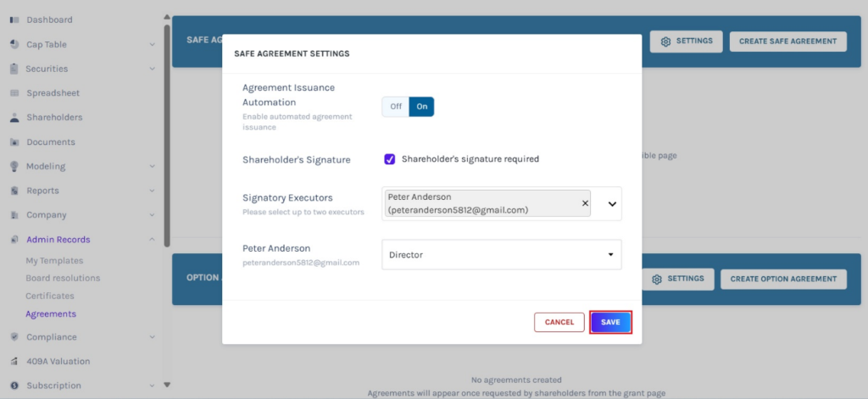
Task: Click Settings button in Option section
Action: click(x=677, y=280)
